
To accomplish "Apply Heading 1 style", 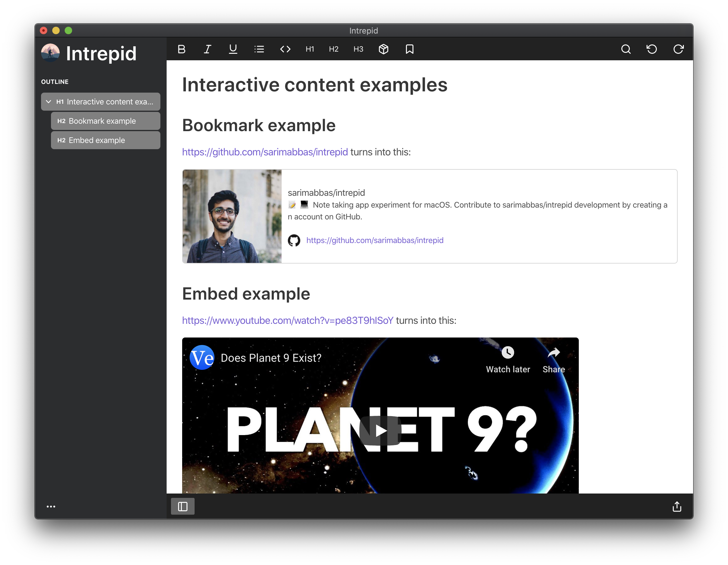I will (x=310, y=49).
